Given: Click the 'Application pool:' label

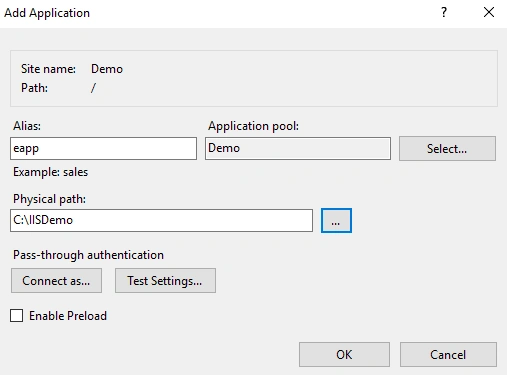Looking at the screenshot, I should (253, 126).
